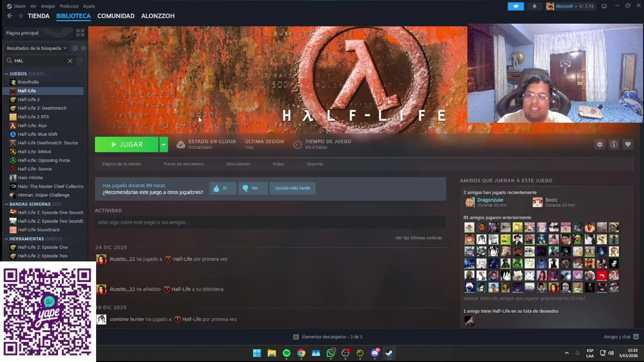
Task: Go to TIENDA section
Action: coord(39,16)
